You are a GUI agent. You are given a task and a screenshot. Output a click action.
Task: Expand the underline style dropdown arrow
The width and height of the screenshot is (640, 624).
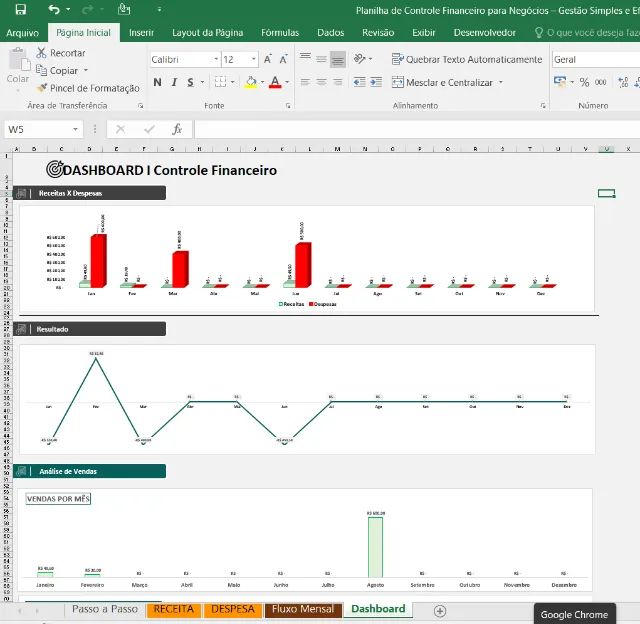pos(202,82)
